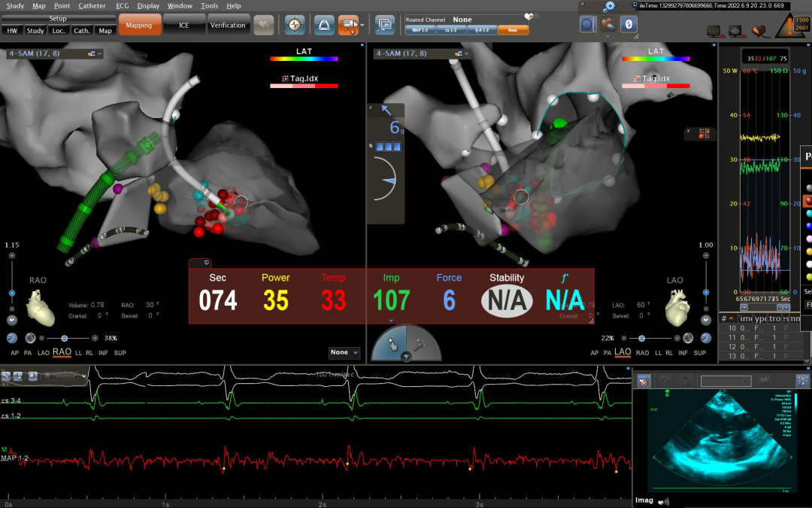812x508 pixels.
Task: Click the rightmost icon in ICE panel toolbar
Action: 802,381
